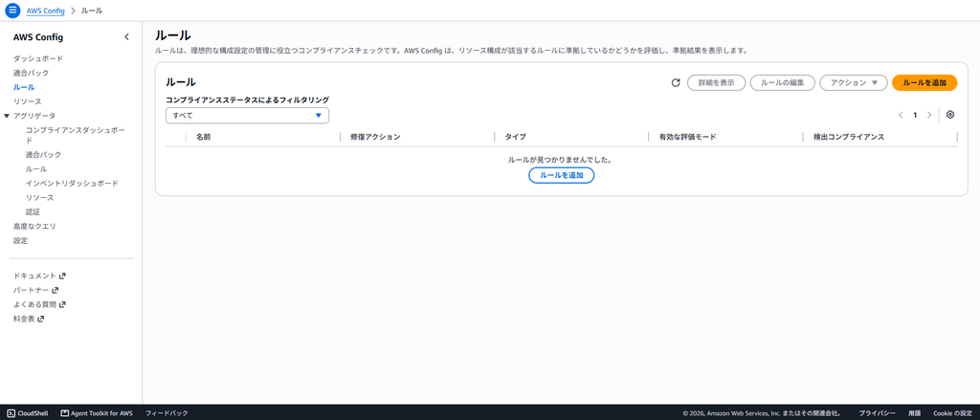Open Cookie の設定 footer link
This screenshot has width=980, height=420.
pyautogui.click(x=952, y=413)
